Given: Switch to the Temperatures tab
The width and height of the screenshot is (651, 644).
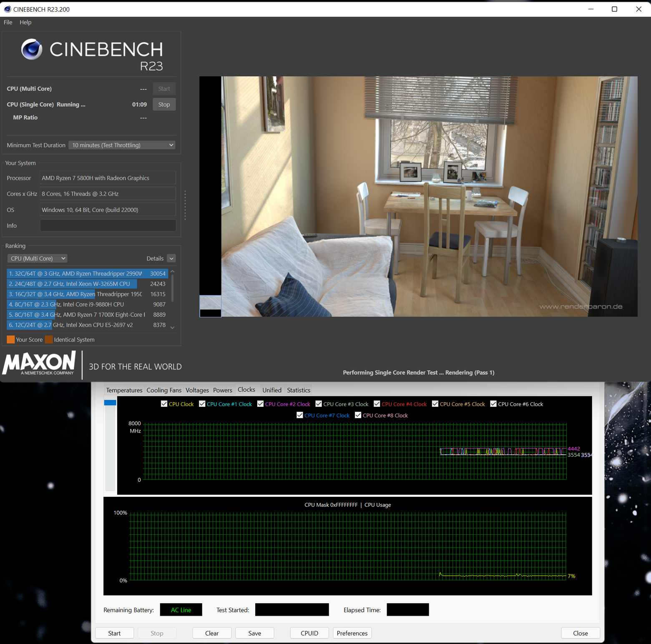Looking at the screenshot, I should [124, 390].
